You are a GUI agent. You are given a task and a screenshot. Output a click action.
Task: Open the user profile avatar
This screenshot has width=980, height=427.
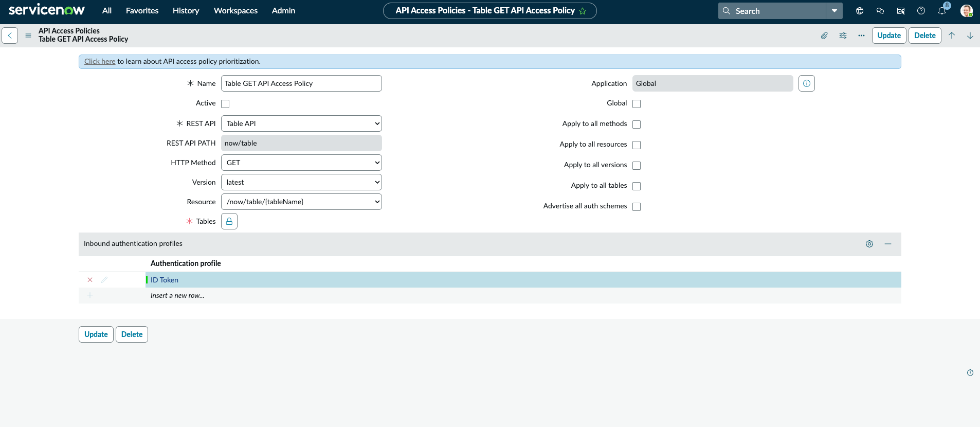tap(967, 11)
